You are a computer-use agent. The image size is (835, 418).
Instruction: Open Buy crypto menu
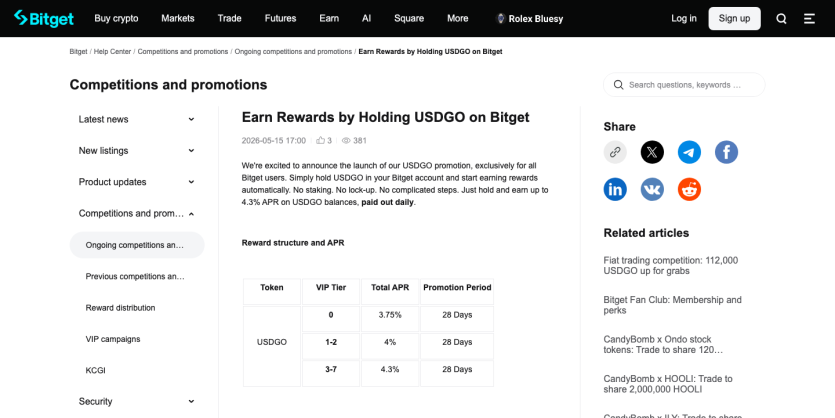coord(116,19)
